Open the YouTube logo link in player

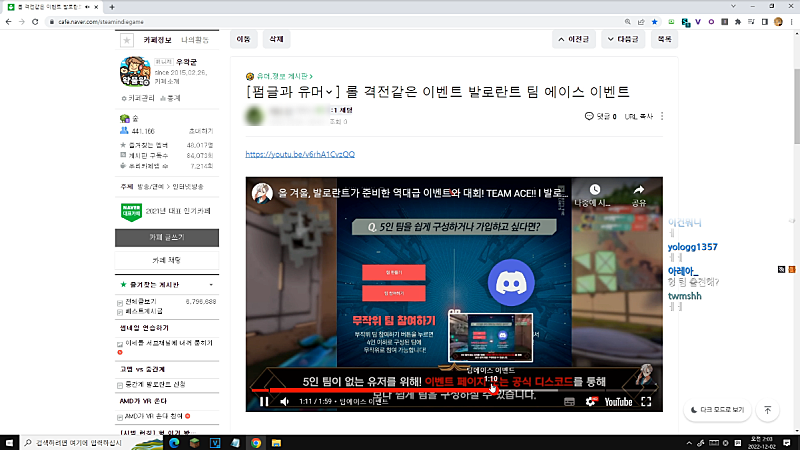point(617,402)
